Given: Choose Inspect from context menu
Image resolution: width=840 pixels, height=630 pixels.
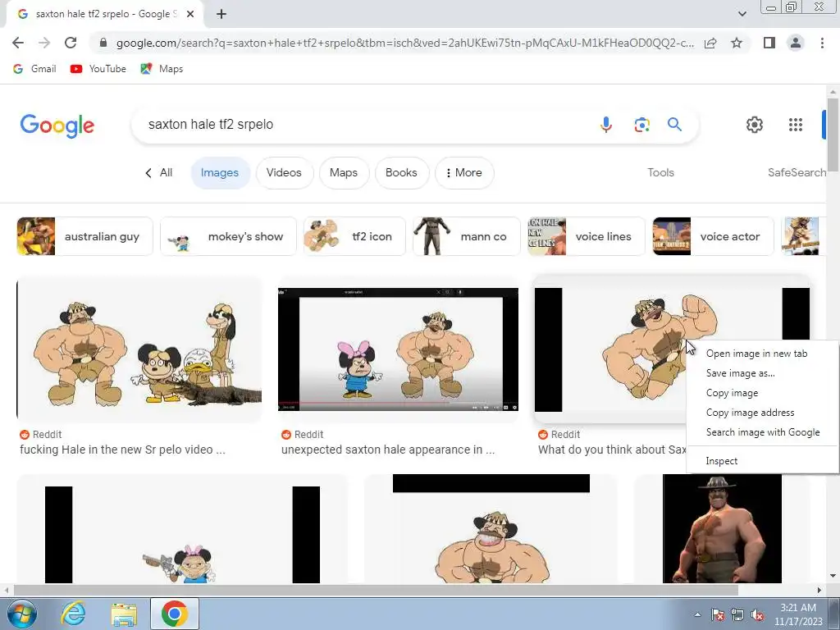Looking at the screenshot, I should (x=722, y=461).
